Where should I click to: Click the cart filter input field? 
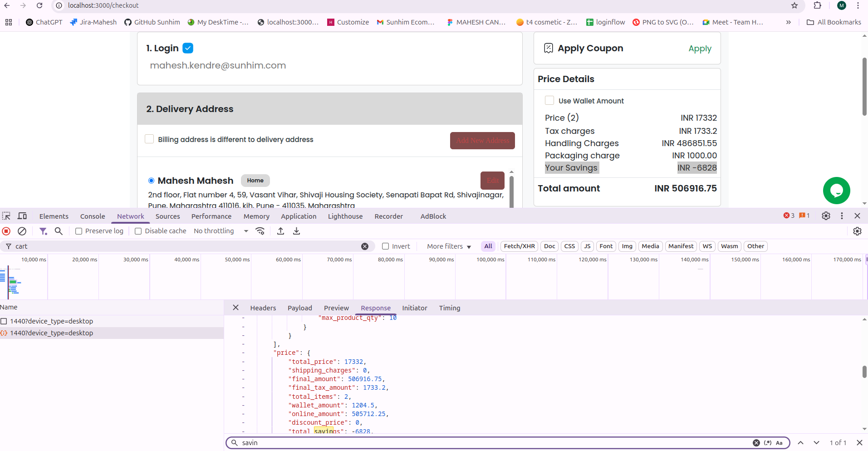click(187, 246)
